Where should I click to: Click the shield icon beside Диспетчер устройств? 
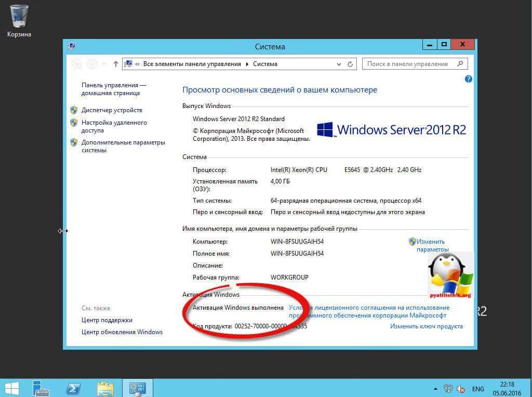pyautogui.click(x=74, y=110)
